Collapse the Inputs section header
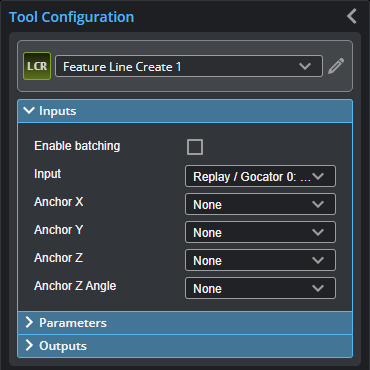 (185, 111)
